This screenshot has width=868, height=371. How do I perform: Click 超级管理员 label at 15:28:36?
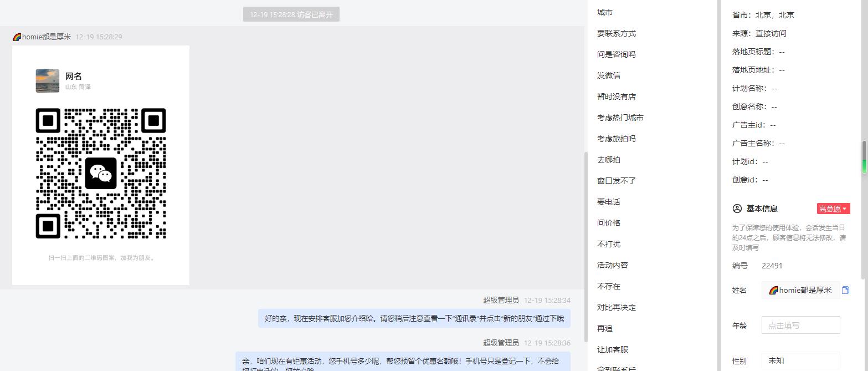pyautogui.click(x=501, y=343)
